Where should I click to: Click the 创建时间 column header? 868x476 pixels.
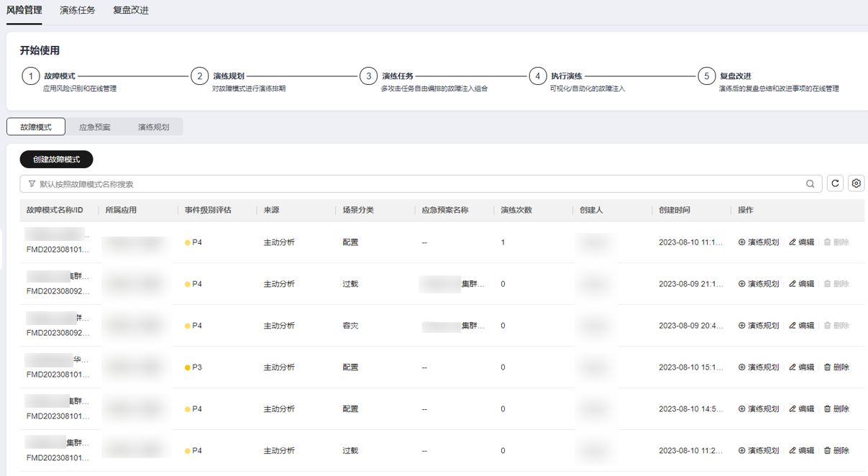click(x=675, y=210)
